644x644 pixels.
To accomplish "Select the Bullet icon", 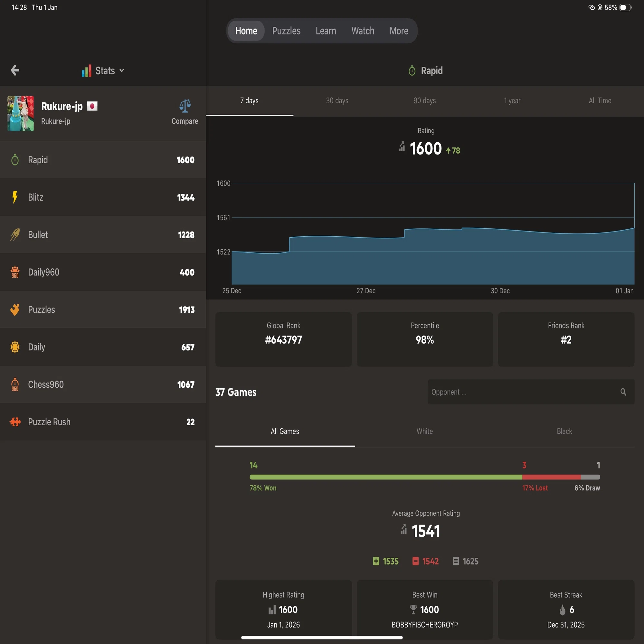I will click(x=15, y=235).
